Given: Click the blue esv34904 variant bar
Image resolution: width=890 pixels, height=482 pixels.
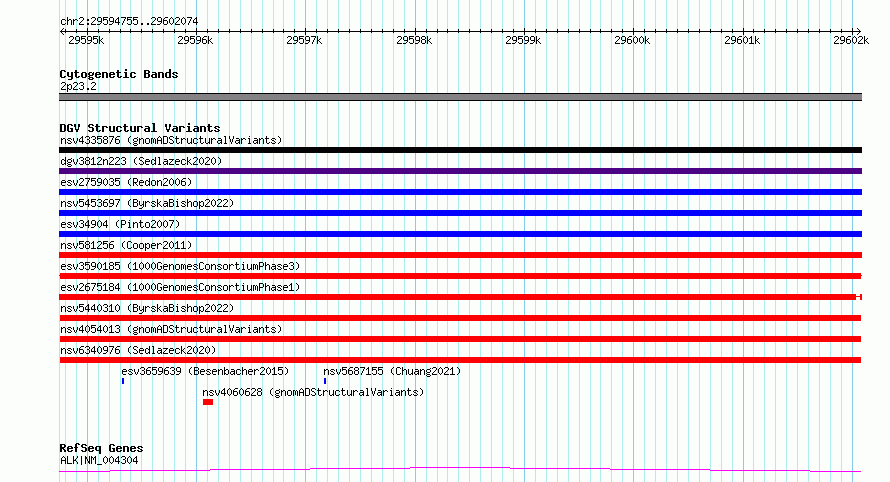Looking at the screenshot, I should [x=460, y=234].
